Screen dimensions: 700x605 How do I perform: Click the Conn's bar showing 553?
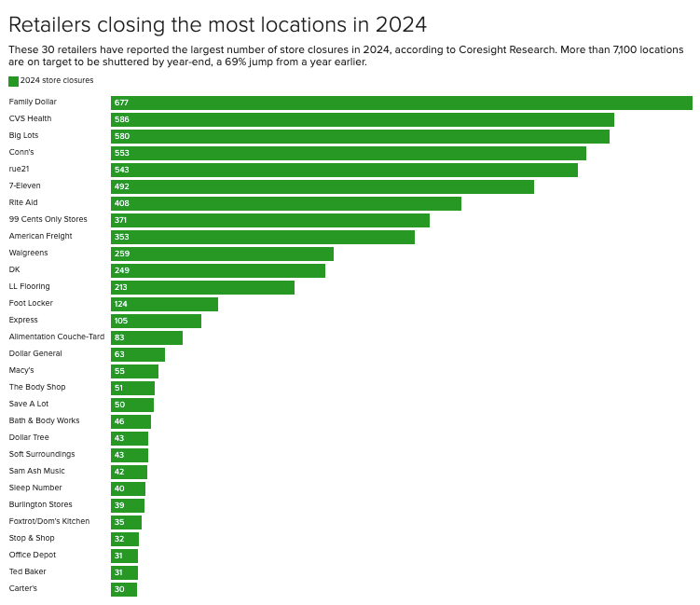tap(349, 153)
